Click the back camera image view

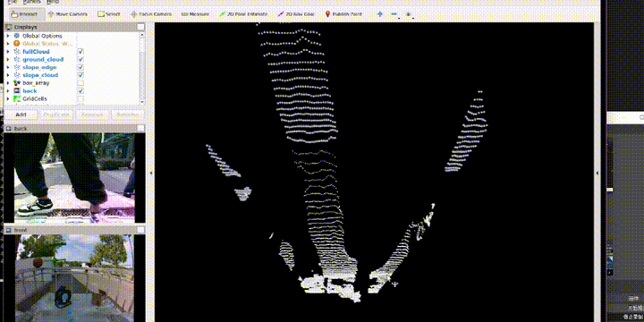click(x=75, y=178)
